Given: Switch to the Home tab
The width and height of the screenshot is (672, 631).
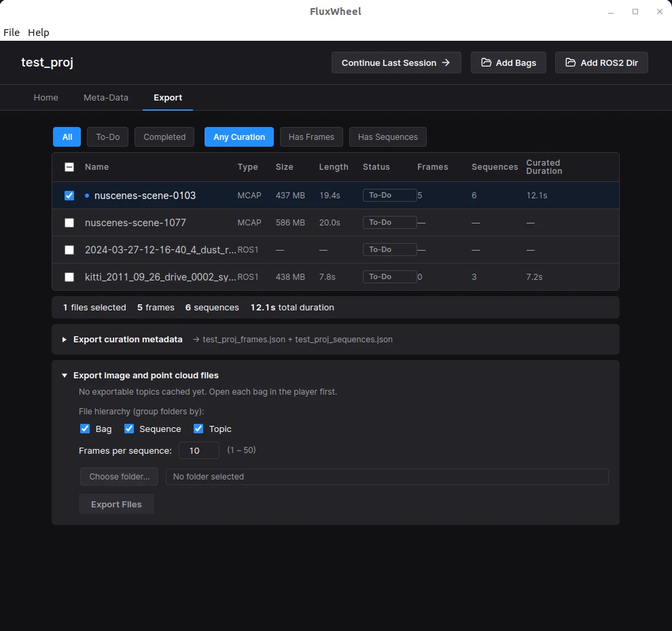Looking at the screenshot, I should (46, 98).
